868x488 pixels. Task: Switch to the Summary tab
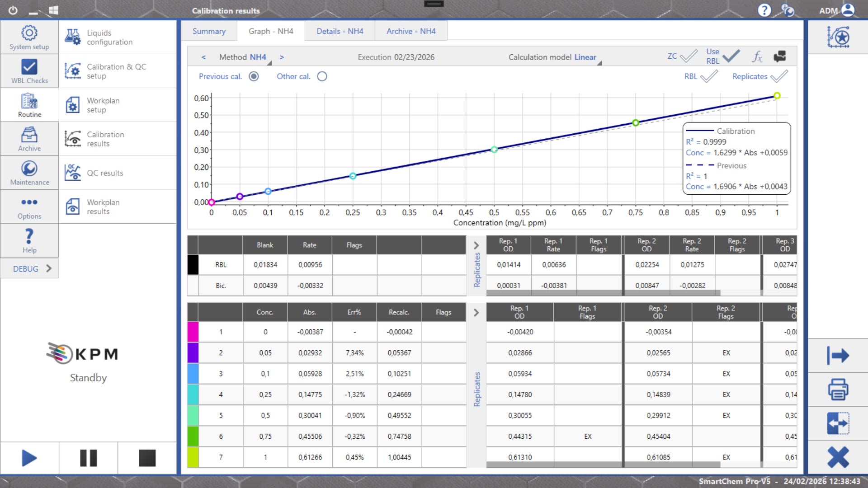209,31
